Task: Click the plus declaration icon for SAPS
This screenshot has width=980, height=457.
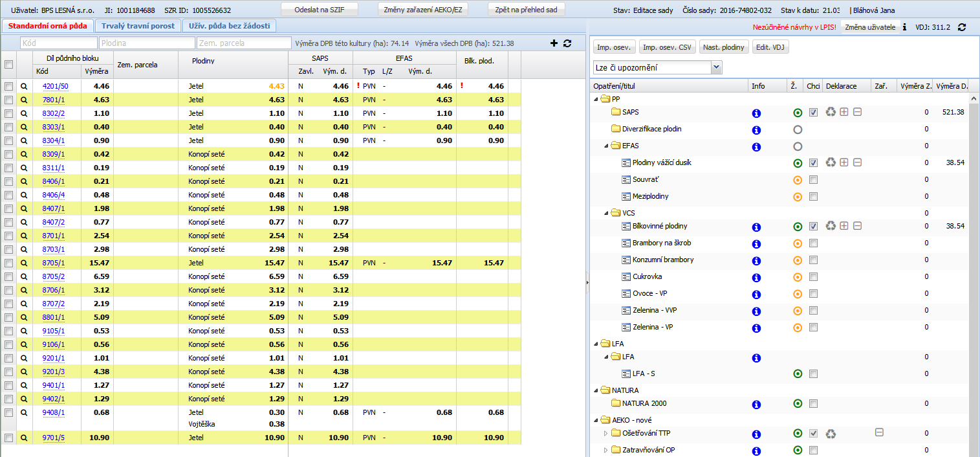Action: click(x=844, y=112)
